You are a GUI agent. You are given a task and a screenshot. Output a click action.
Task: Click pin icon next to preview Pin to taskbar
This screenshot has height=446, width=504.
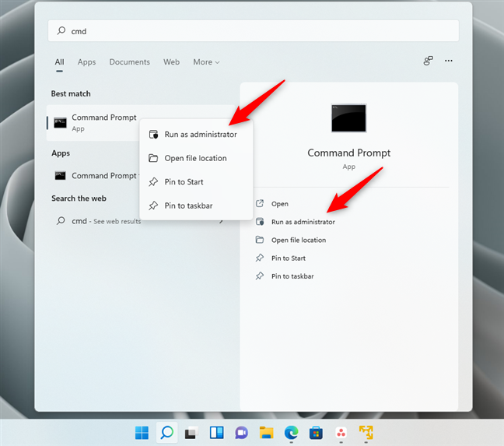coord(260,276)
